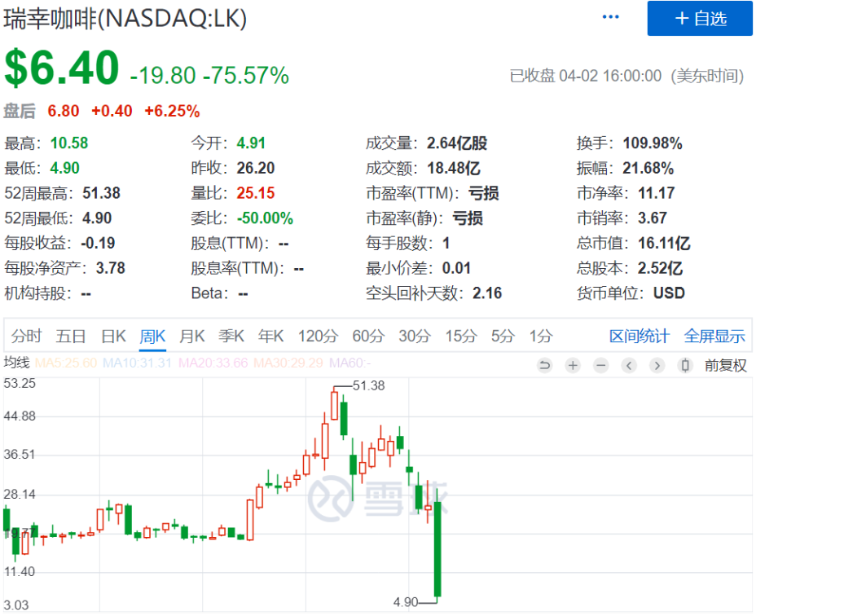Toggle the MA5:25.60 moving average line
866x616 pixels.
pos(66,363)
